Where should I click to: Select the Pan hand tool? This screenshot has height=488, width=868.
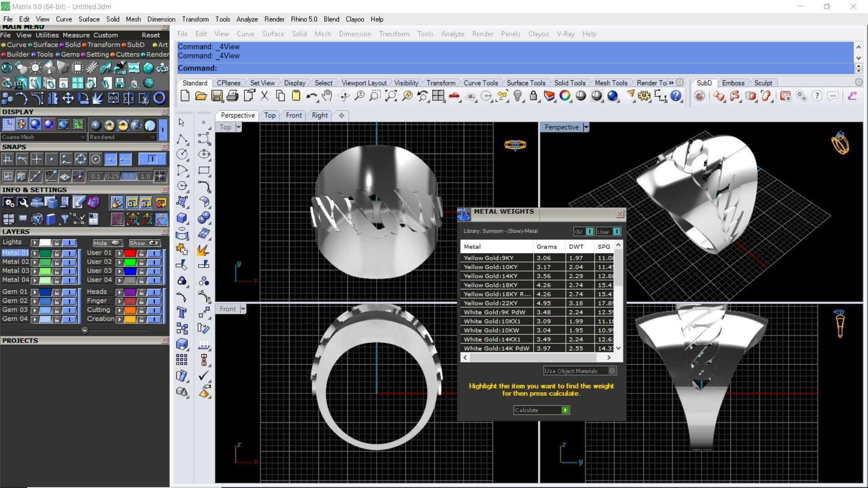click(327, 96)
